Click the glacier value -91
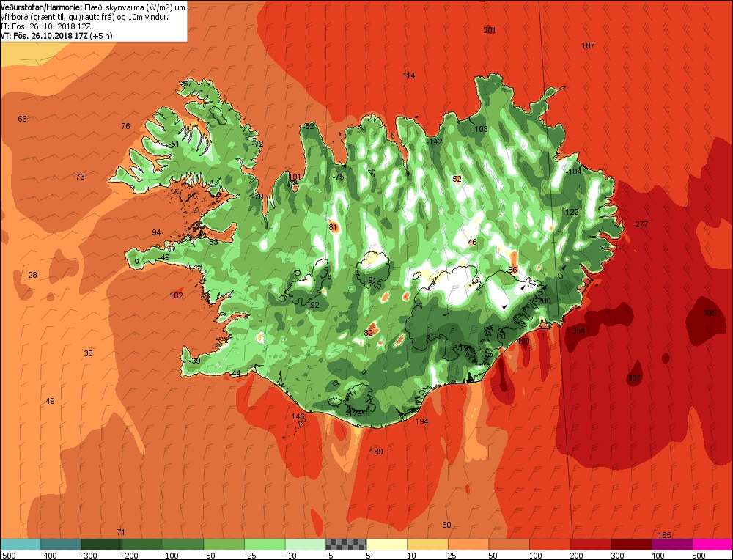The width and height of the screenshot is (733, 560). pos(371,281)
